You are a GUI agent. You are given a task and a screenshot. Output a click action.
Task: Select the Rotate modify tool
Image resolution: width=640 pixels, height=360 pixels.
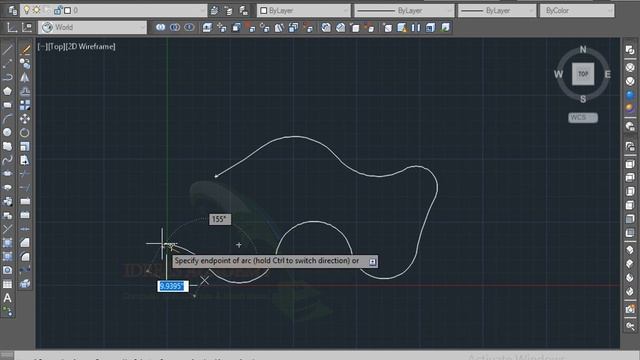pos(25,132)
